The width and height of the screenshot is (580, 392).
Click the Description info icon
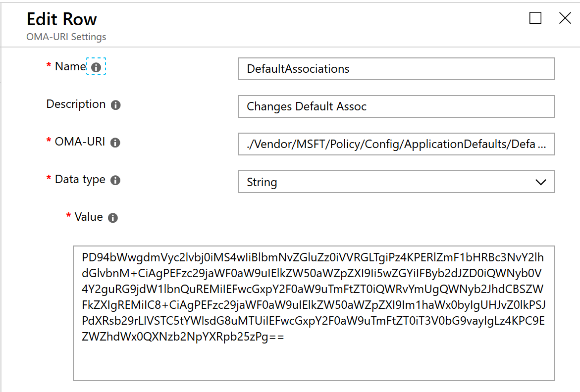pos(115,105)
